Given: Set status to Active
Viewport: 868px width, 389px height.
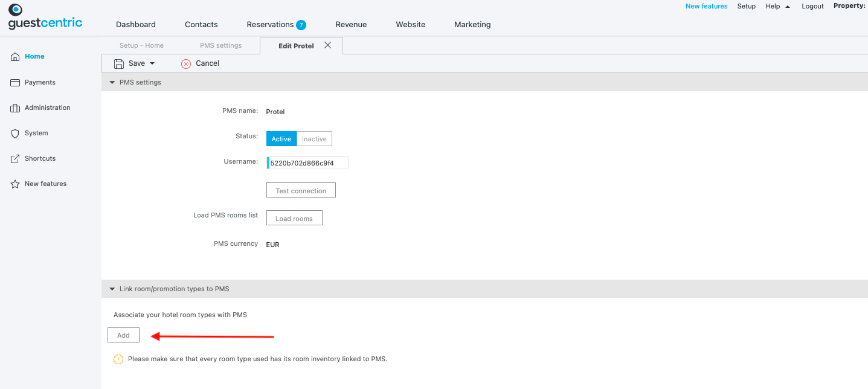Looking at the screenshot, I should coord(281,139).
